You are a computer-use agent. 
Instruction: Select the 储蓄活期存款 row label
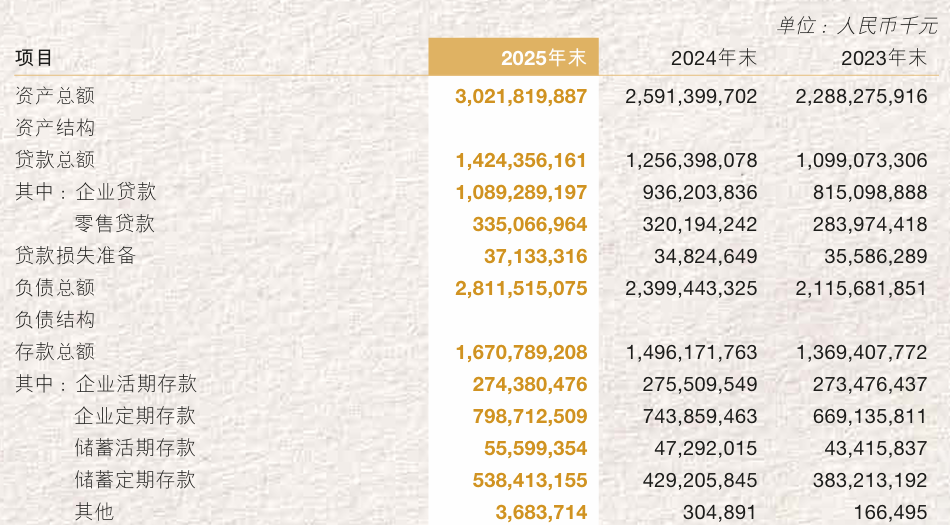pos(135,448)
